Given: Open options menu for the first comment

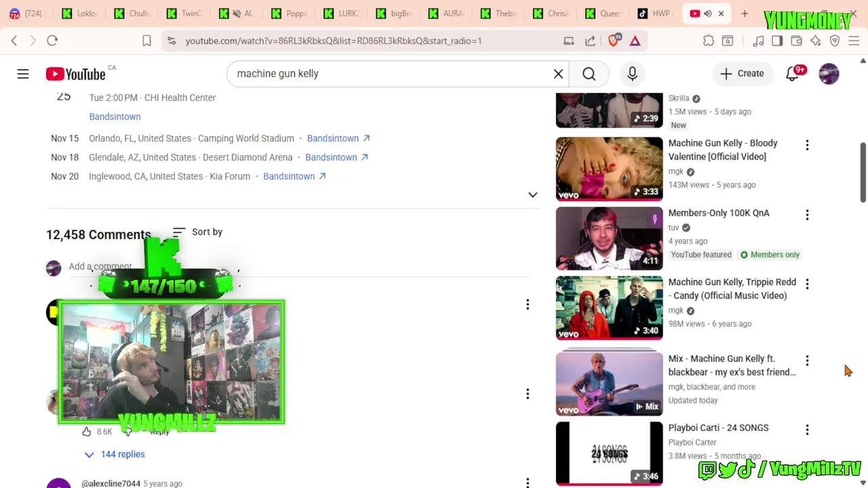Looking at the screenshot, I should pyautogui.click(x=528, y=305).
